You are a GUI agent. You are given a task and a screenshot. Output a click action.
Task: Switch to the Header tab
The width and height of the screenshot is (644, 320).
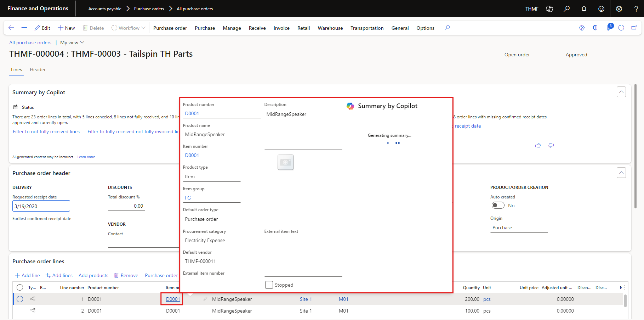click(x=38, y=70)
